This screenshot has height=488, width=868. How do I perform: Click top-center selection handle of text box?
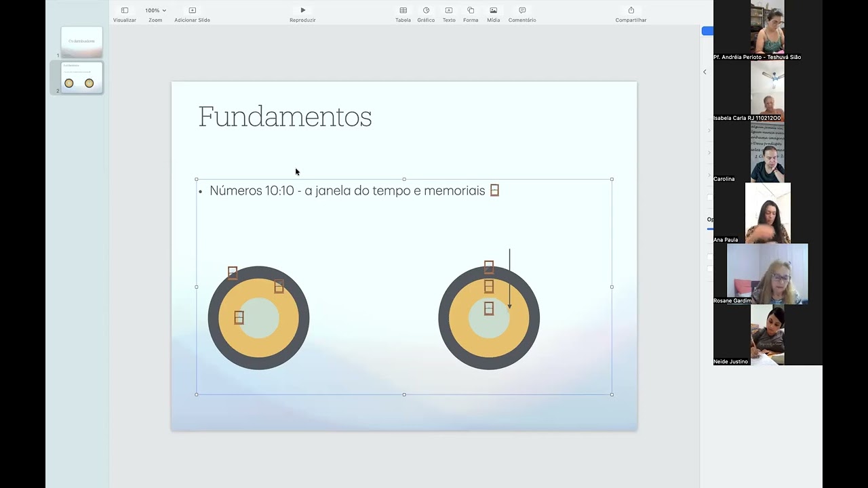point(404,180)
